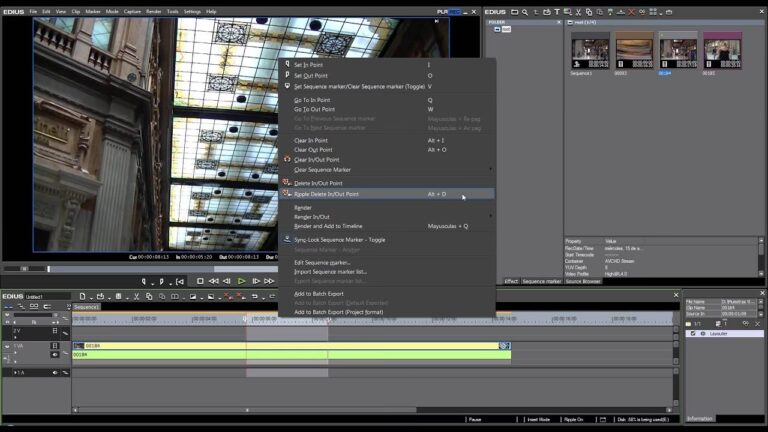Click the player position scrub slider
The width and height of the screenshot is (768, 432).
click(48, 268)
